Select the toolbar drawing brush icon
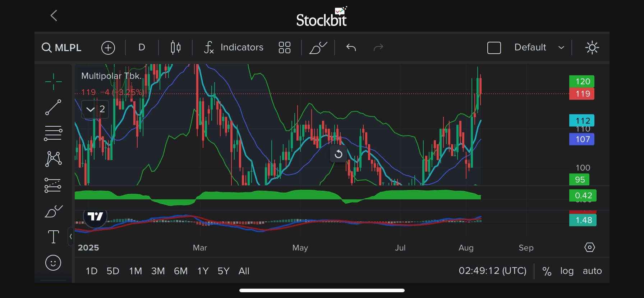Viewport: 644px width, 298px height. (x=318, y=48)
